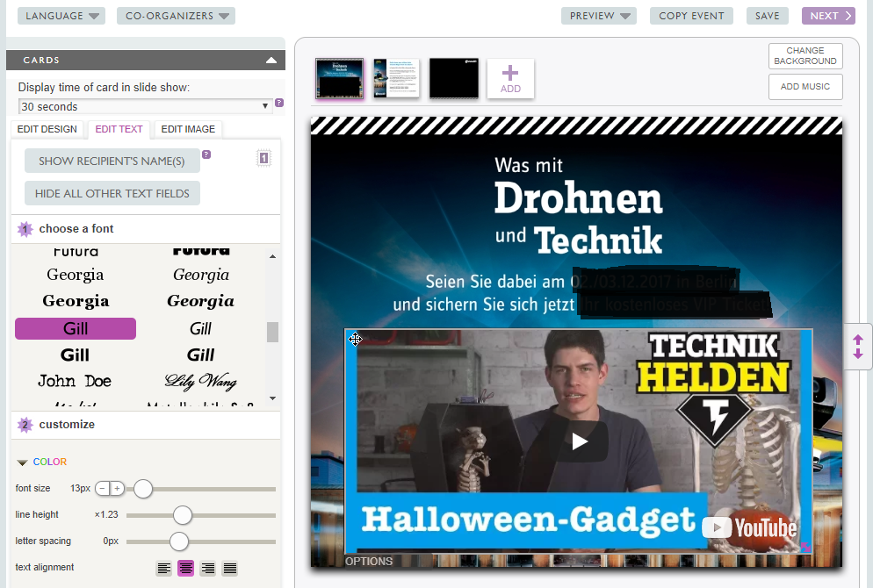
Task: Set text alignment to right
Action: pos(208,569)
